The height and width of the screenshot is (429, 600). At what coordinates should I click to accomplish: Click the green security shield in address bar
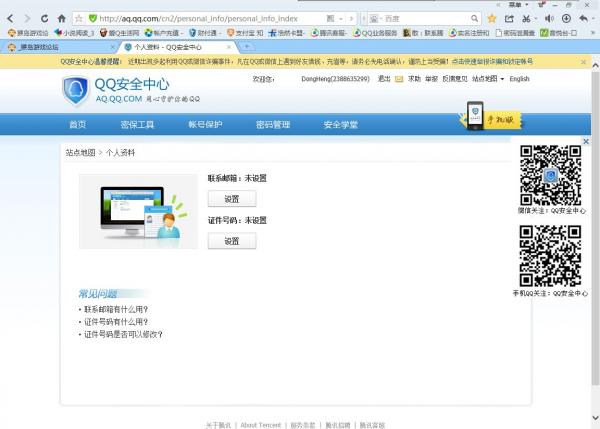click(x=93, y=18)
